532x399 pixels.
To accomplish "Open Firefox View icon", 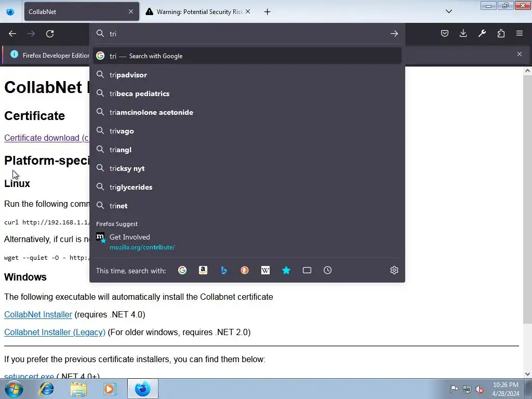I will tap(10, 12).
